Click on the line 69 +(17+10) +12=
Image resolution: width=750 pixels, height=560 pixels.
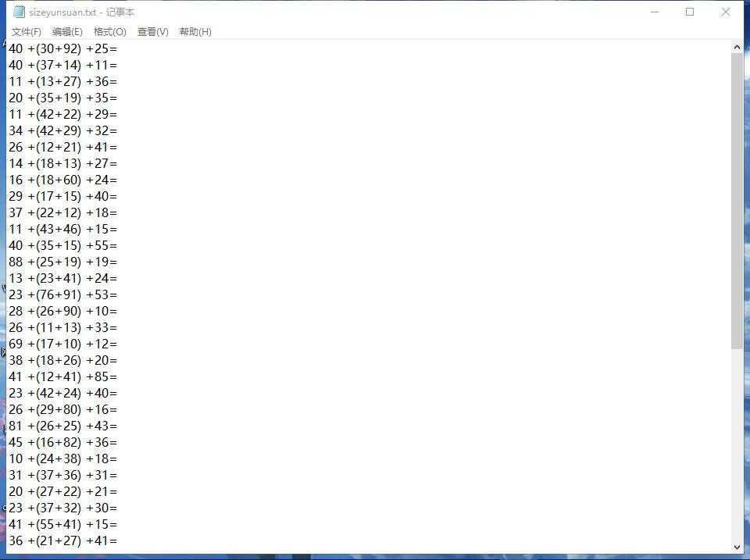click(62, 344)
